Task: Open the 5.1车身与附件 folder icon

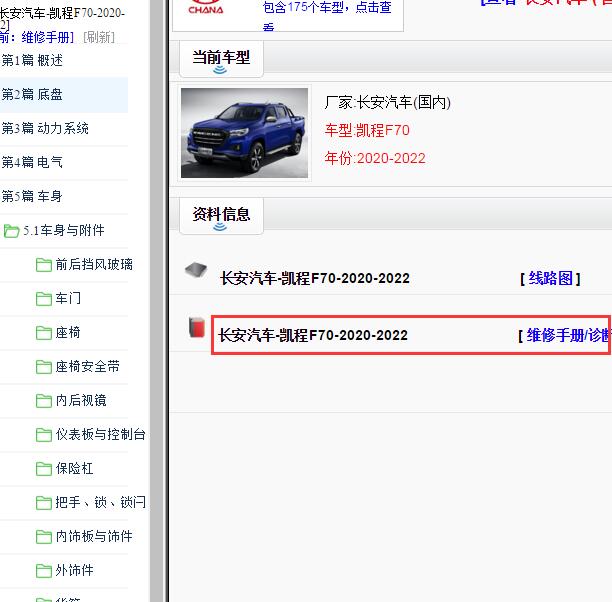Action: coord(11,231)
